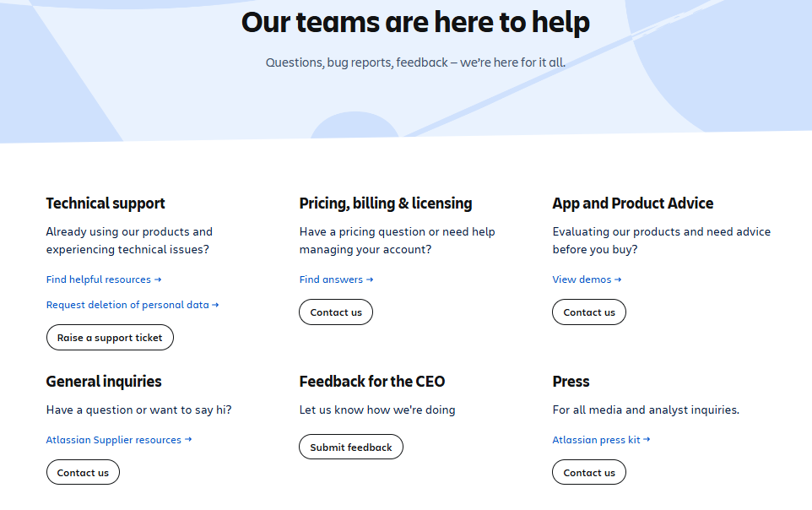Click Contact us under the Press section
812x510 pixels.
(x=589, y=473)
